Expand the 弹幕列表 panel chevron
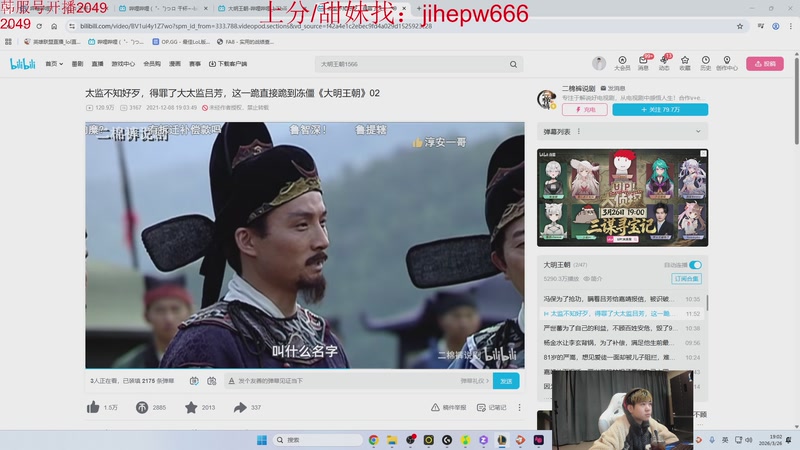Screen dimensions: 800x450 point(698,132)
